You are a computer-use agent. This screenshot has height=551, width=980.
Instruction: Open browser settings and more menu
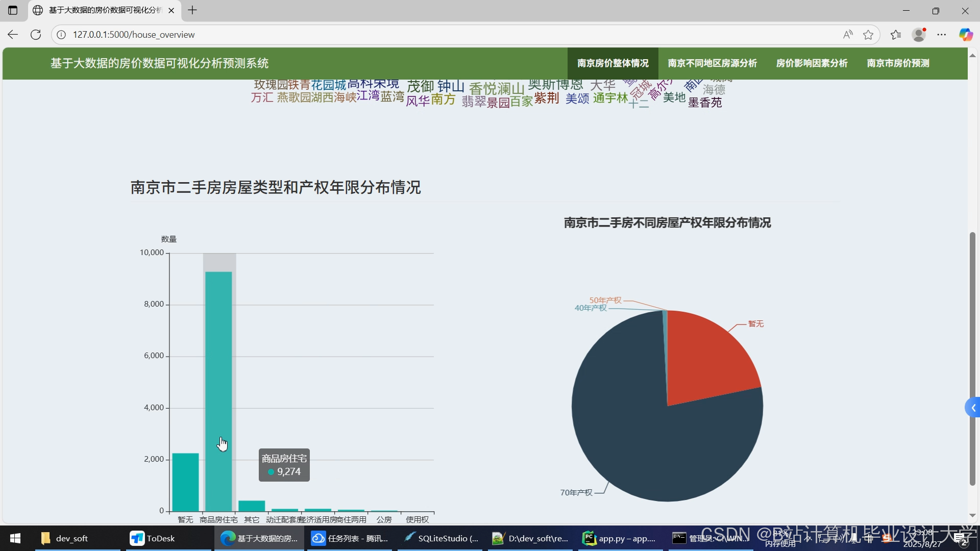tap(942, 35)
